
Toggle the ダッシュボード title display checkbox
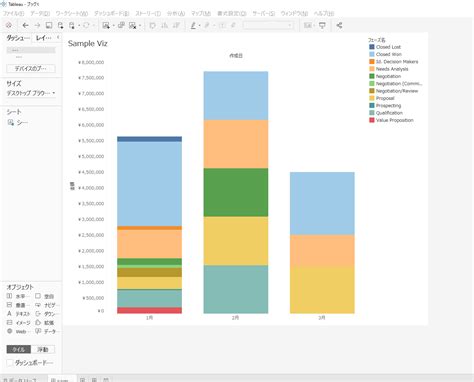10,363
